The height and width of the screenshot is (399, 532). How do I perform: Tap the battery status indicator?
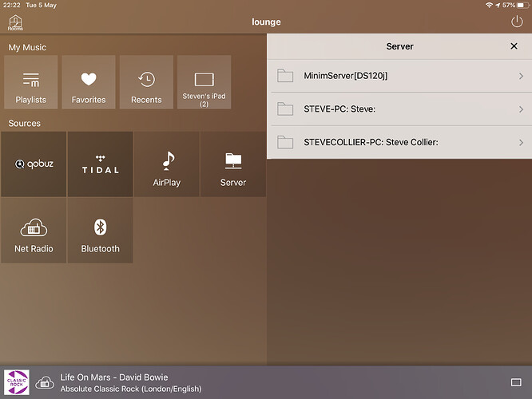523,5
